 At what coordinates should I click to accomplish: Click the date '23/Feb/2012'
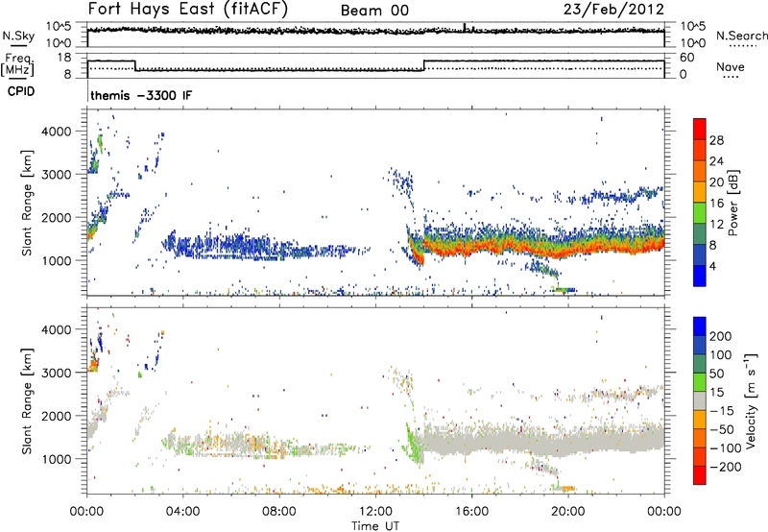(613, 10)
